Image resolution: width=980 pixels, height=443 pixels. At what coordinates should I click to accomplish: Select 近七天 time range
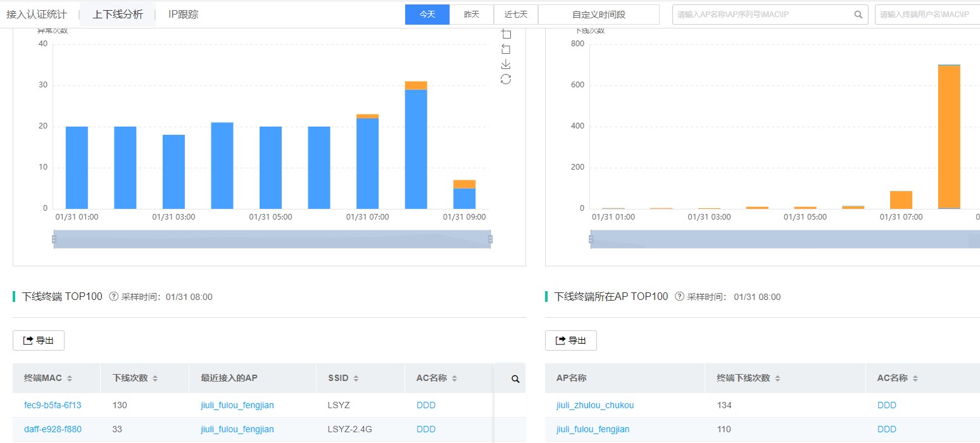click(516, 15)
